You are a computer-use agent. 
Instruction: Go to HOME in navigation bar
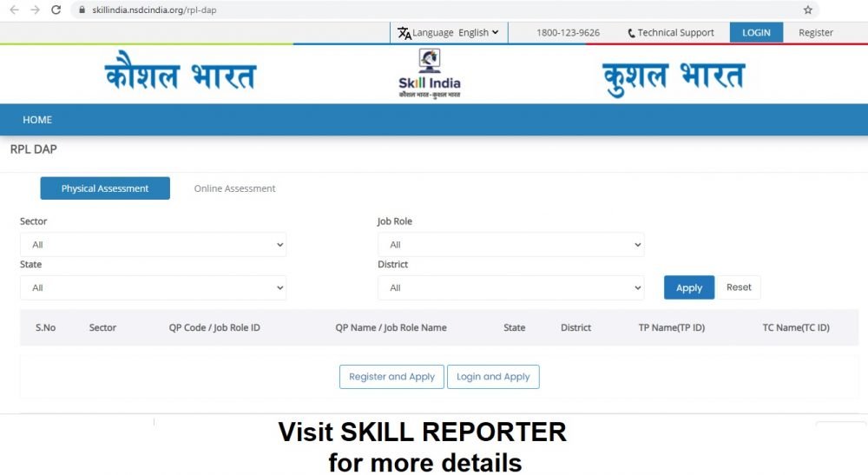[37, 120]
